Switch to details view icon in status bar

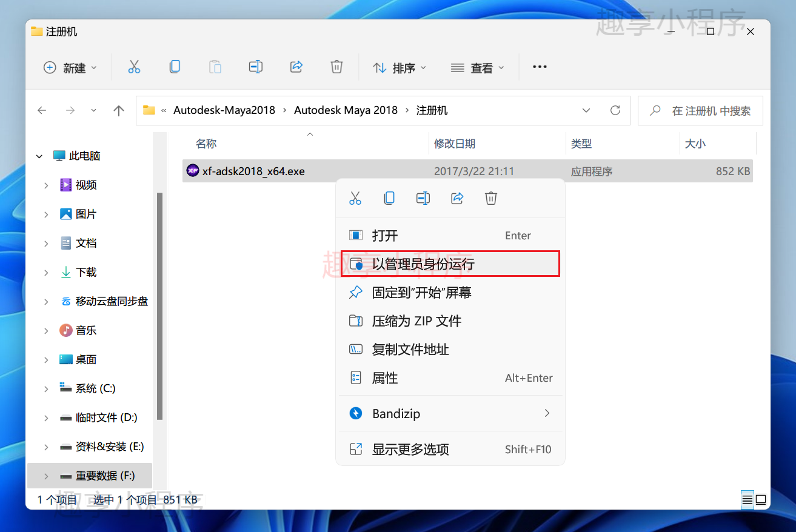pos(747,500)
